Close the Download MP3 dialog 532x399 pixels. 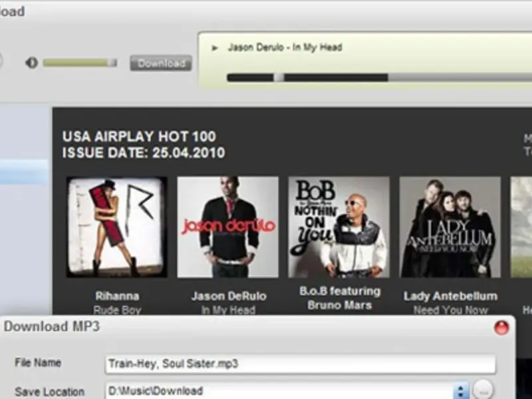(501, 328)
